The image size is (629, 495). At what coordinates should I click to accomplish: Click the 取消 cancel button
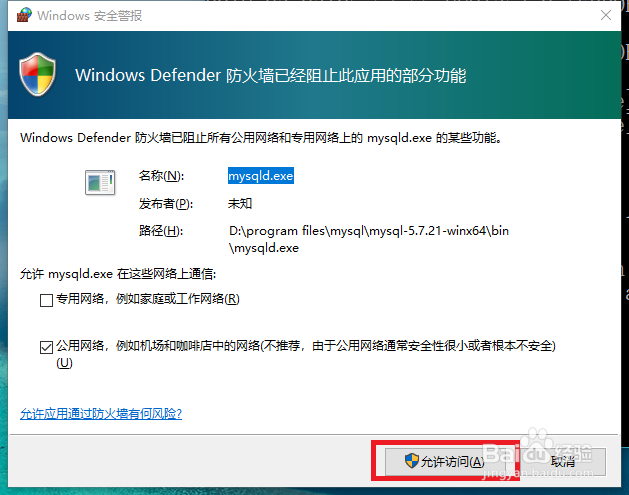point(562,461)
